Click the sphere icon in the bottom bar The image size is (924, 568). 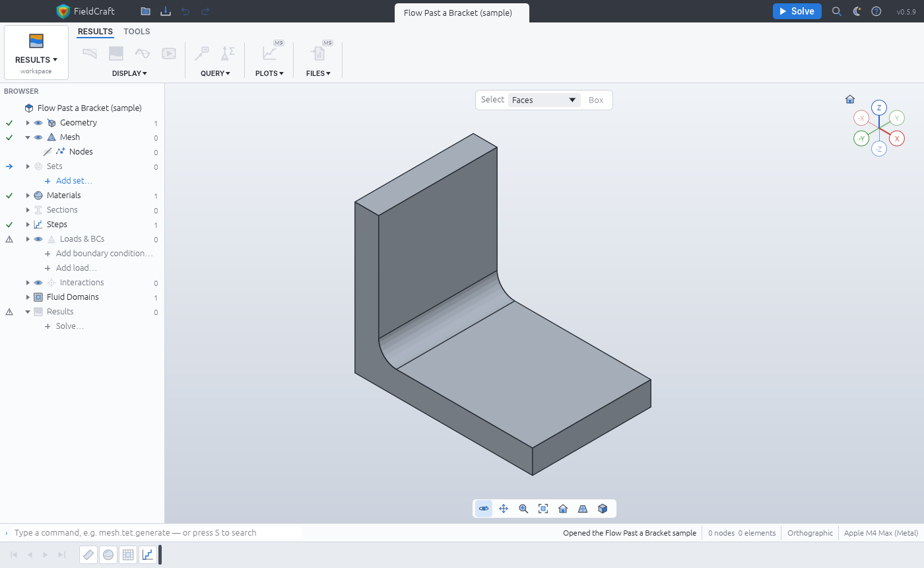pyautogui.click(x=108, y=555)
